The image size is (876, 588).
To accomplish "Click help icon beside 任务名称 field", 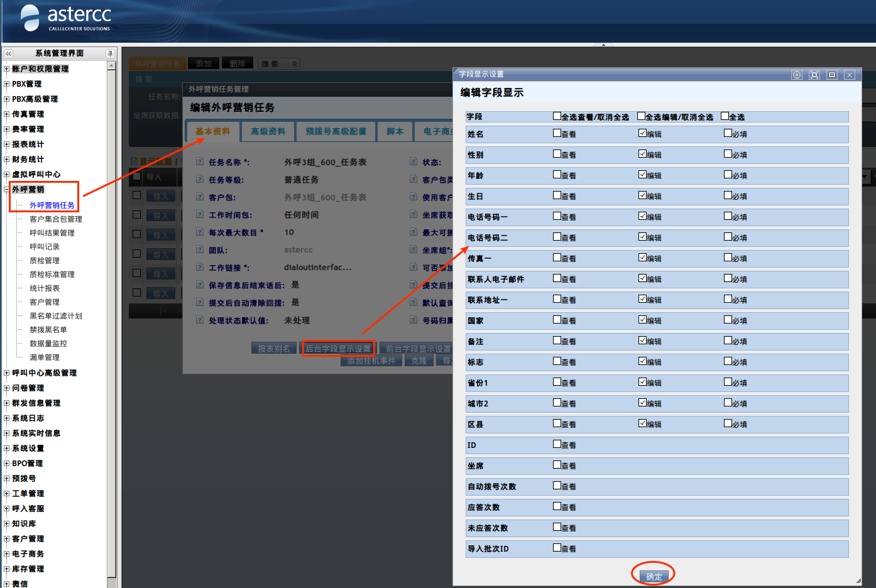I will pyautogui.click(x=200, y=161).
